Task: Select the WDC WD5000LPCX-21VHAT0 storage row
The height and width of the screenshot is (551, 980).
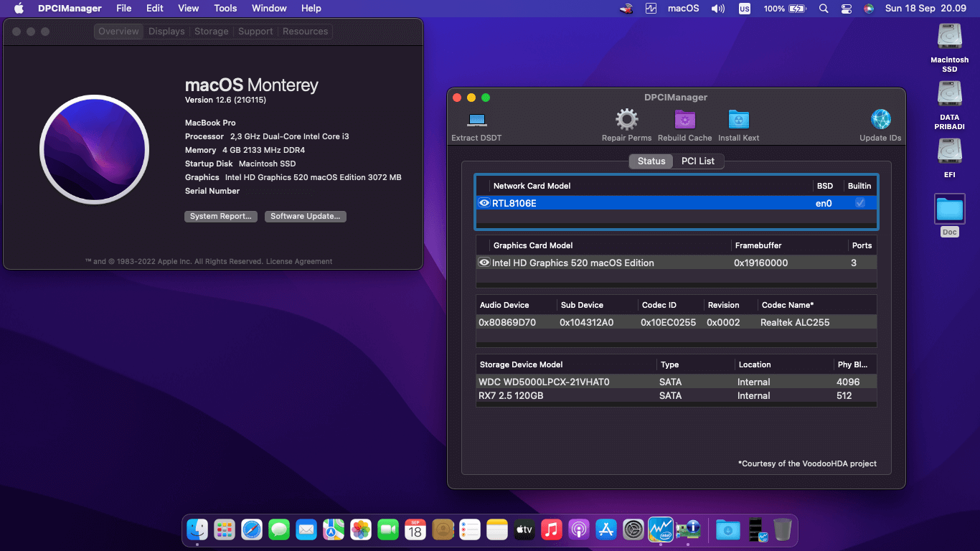Action: (x=677, y=382)
